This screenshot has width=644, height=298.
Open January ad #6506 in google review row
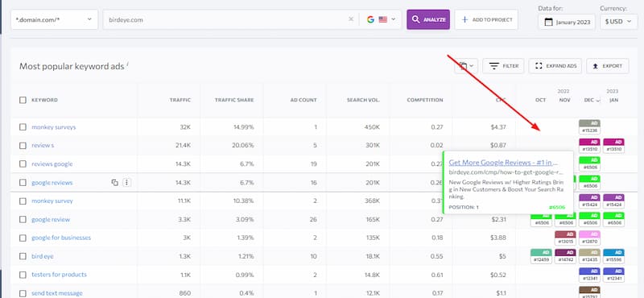coord(613,220)
